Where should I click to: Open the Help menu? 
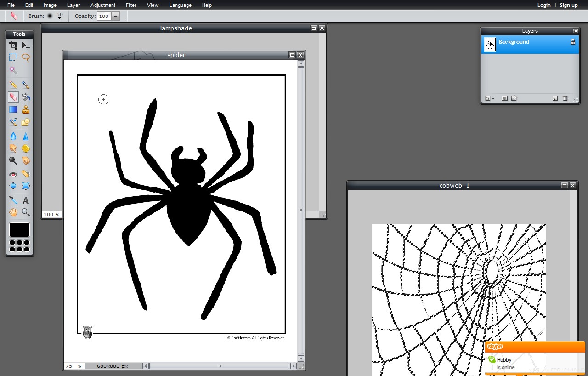pos(207,5)
